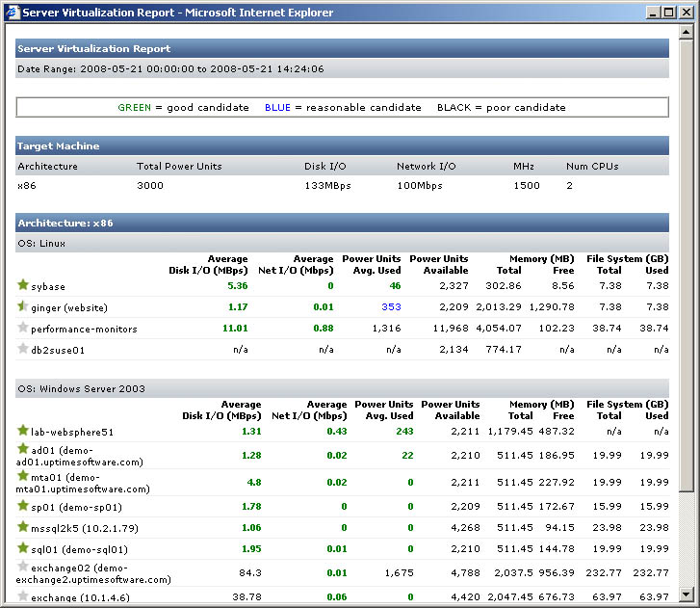Click the half star beside ginger (website)
Viewport: 700px width, 608px height.
point(23,306)
